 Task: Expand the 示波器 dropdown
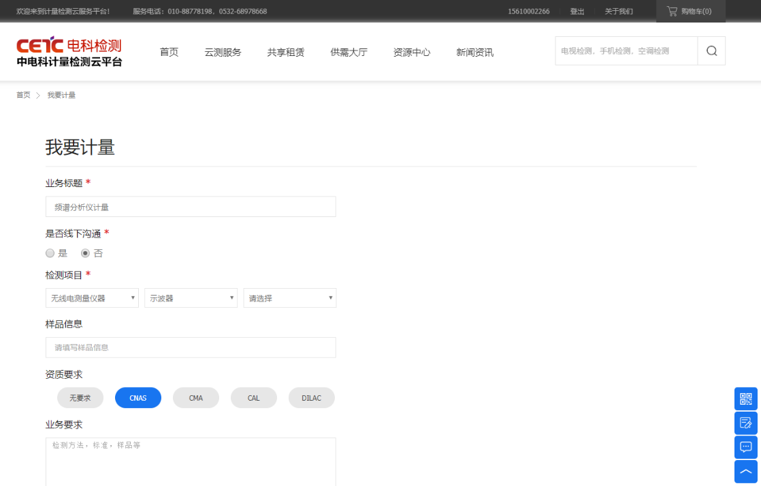191,298
